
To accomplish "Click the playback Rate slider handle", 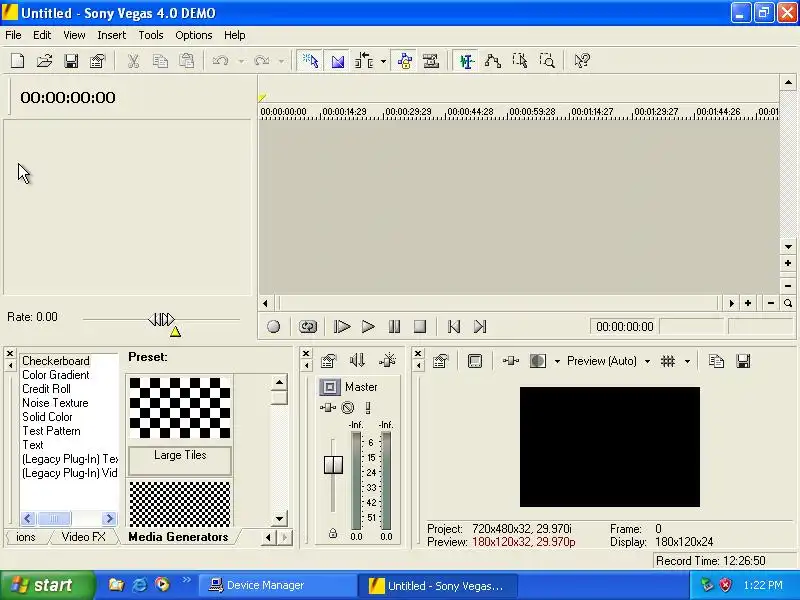I will pyautogui.click(x=161, y=320).
